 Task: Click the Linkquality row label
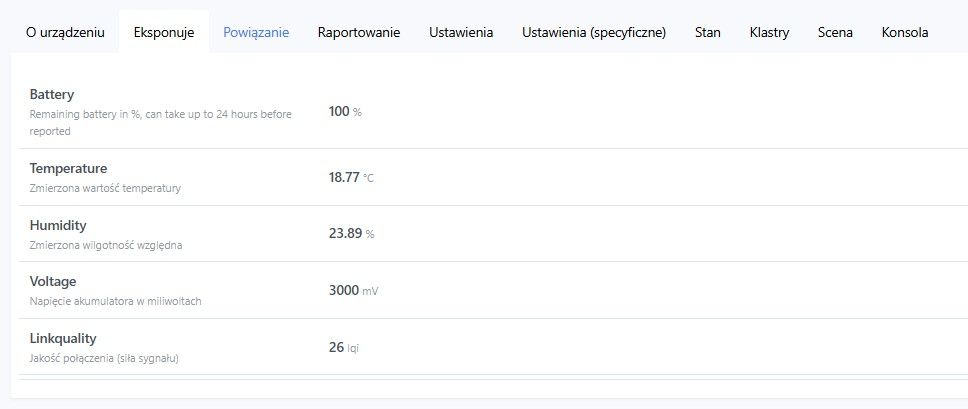pos(63,338)
